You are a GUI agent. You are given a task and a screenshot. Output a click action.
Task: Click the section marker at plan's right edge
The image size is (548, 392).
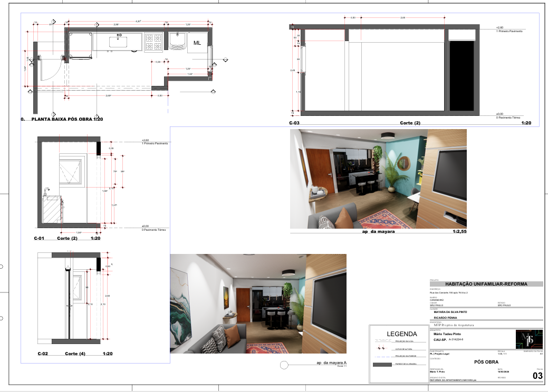click(x=225, y=60)
